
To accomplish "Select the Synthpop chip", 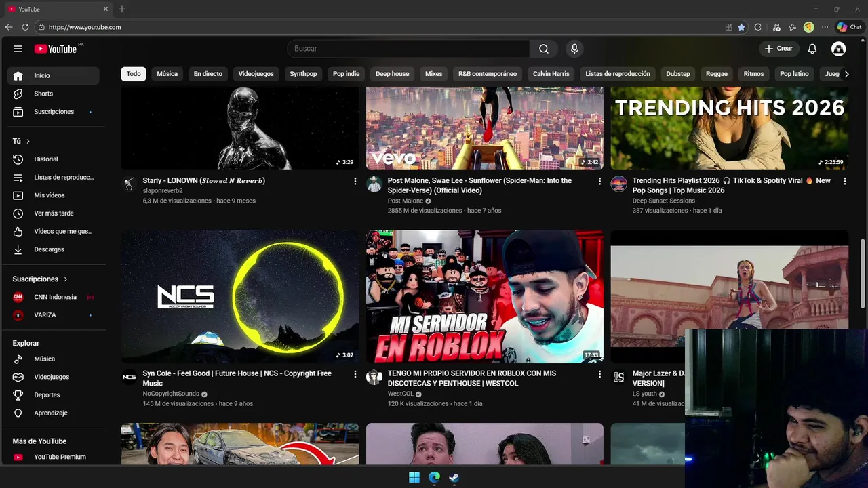I will (x=303, y=74).
